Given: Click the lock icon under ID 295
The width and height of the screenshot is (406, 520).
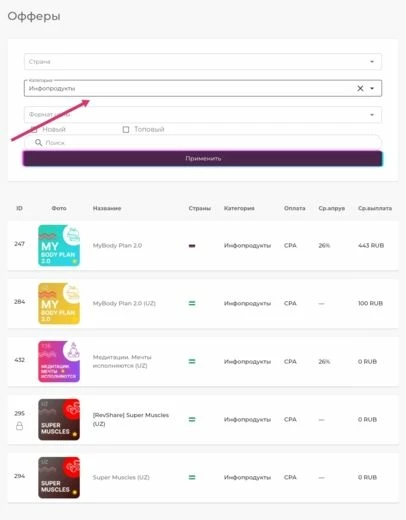Looking at the screenshot, I should (20, 426).
